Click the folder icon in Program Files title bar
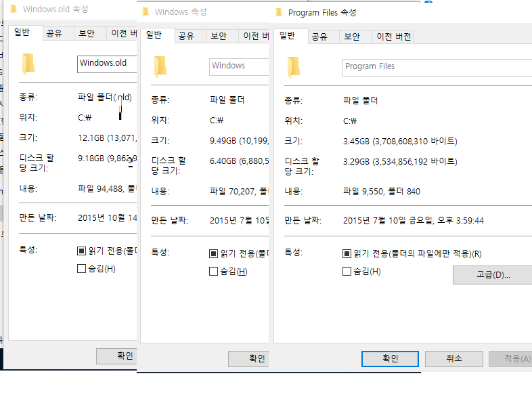Image resolution: width=532 pixels, height=401 pixels. 279,13
